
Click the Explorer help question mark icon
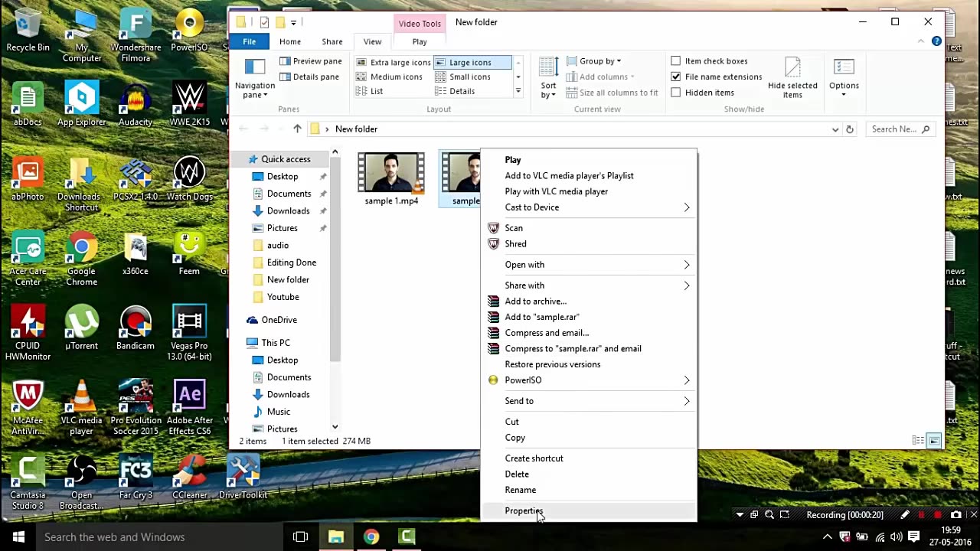pos(936,41)
